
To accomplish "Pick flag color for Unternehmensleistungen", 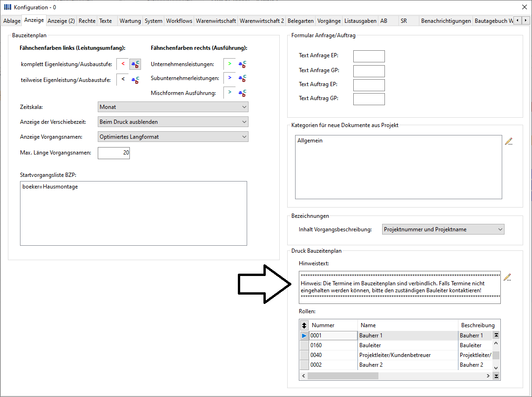I will (230, 64).
